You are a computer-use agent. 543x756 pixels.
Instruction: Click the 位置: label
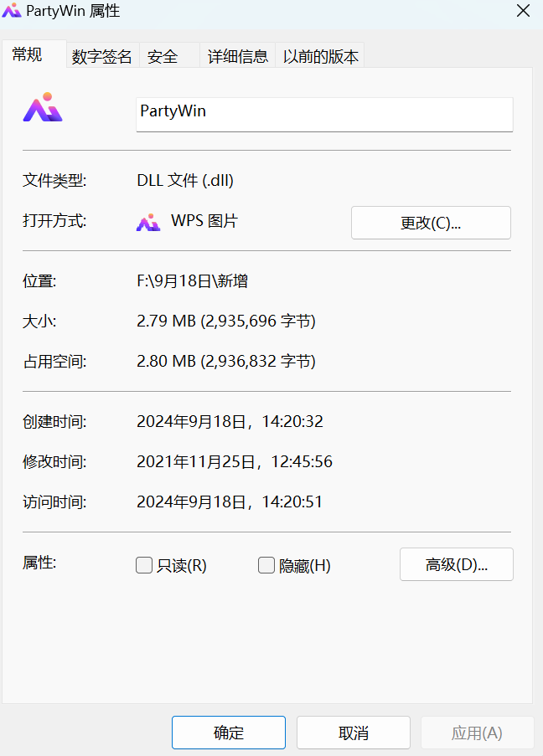pos(39,280)
